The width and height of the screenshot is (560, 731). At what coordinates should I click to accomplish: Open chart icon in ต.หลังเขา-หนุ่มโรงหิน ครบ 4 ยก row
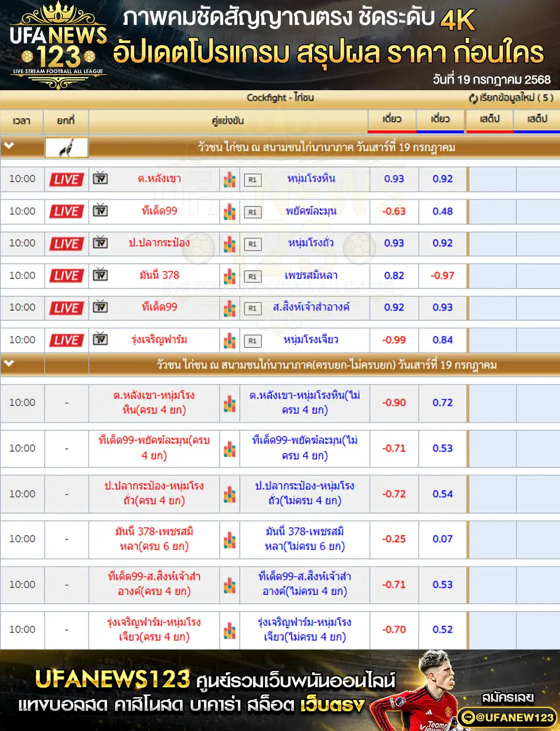pos(230,403)
